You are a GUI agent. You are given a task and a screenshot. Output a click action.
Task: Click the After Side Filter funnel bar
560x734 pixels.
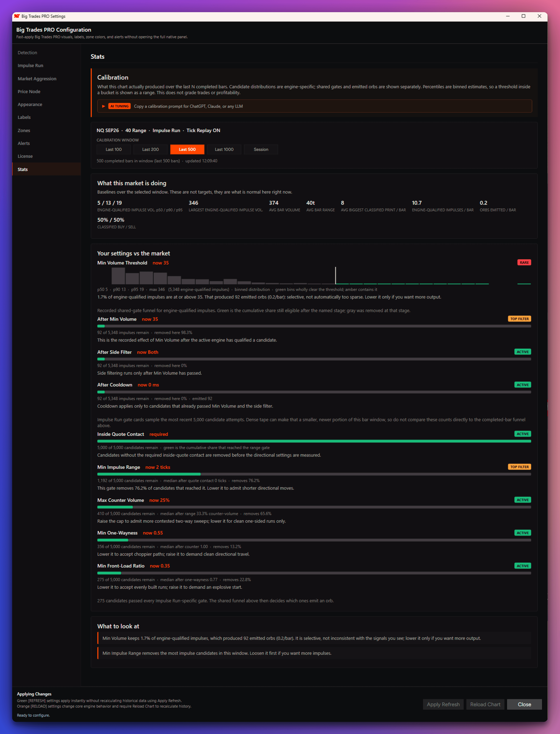click(314, 359)
